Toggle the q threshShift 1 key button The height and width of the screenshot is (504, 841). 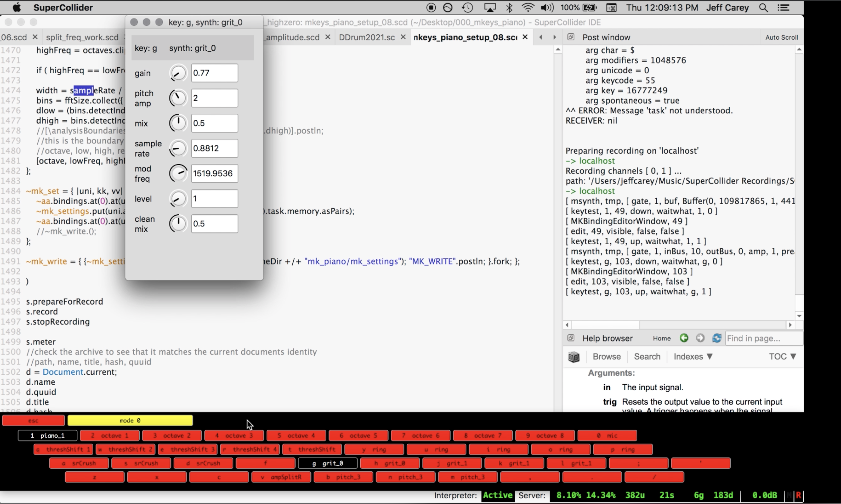[63, 449]
